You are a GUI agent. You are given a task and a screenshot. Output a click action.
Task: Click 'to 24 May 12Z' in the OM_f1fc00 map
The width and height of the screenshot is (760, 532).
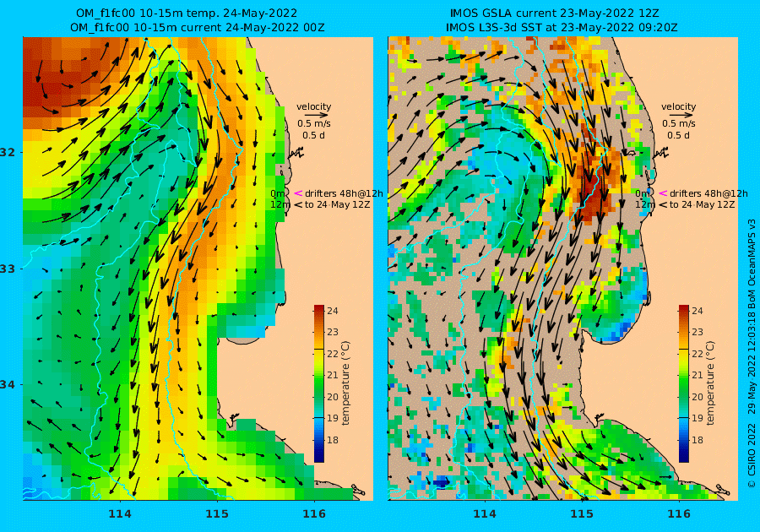pos(337,205)
